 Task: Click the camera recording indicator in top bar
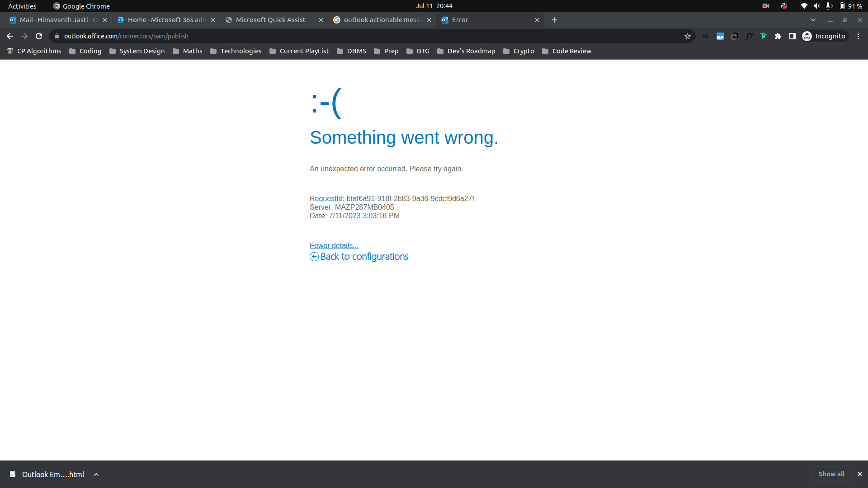766,6
